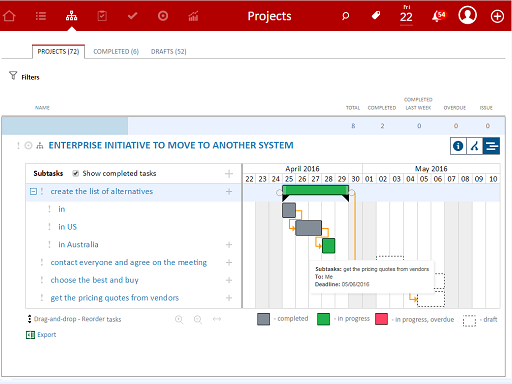This screenshot has height=384, width=512.
Task: Select the green summary Gantt bar
Action: [315, 190]
